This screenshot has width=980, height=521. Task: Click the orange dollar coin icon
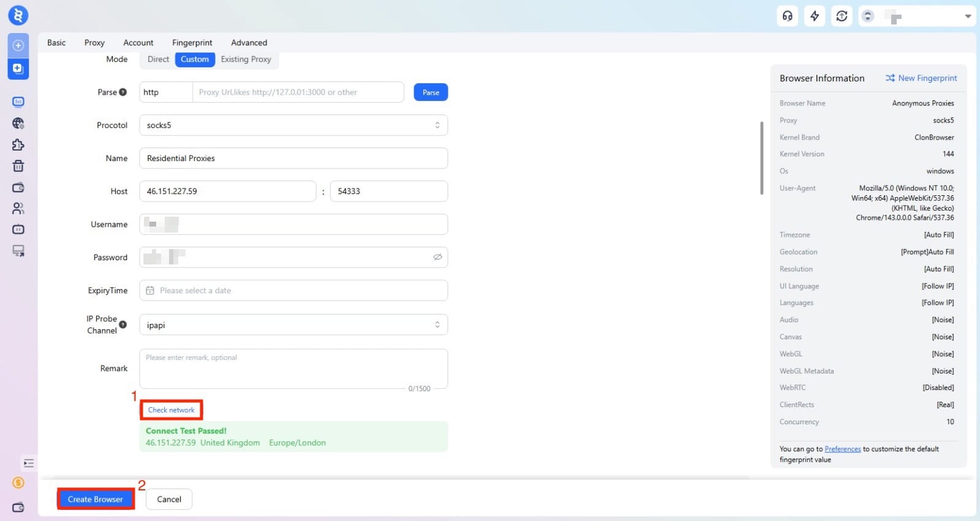(18, 483)
